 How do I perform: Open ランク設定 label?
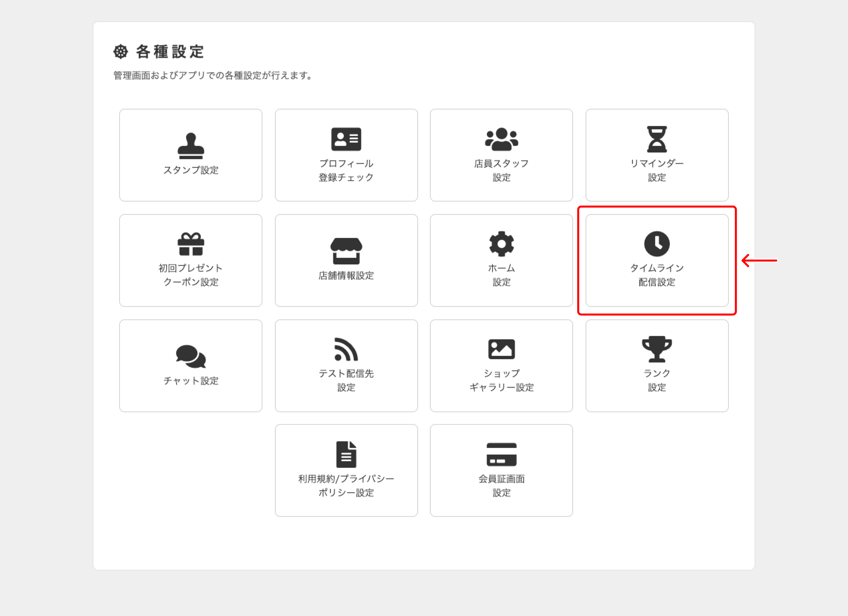tap(657, 381)
